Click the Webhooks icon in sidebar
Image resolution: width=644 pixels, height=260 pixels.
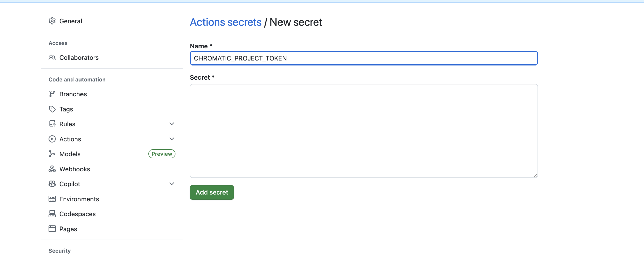point(52,169)
